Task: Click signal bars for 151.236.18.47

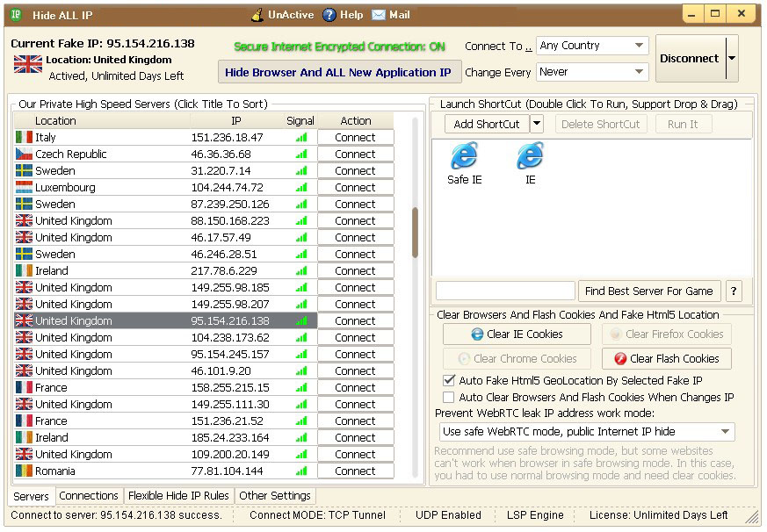Action: tap(301, 138)
